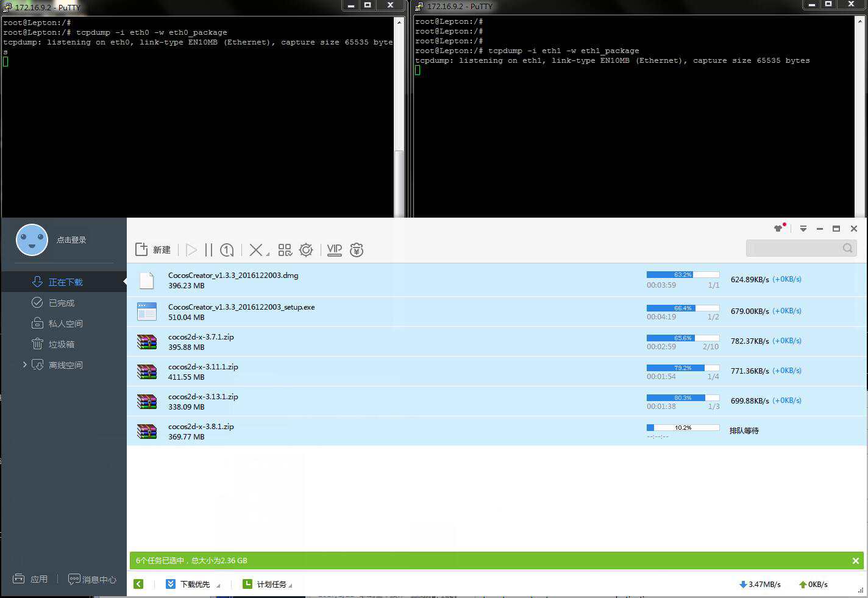Click the circled-1 toolbar icon beside pause

pyautogui.click(x=227, y=250)
